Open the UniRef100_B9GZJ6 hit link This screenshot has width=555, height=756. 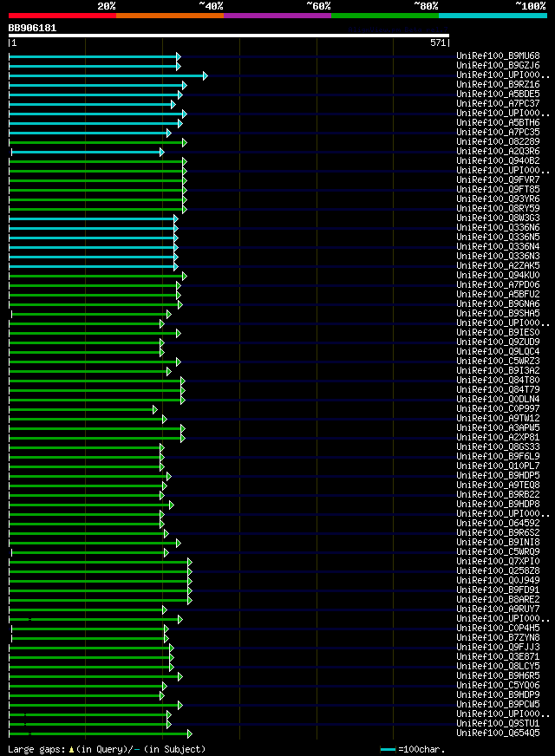(498, 66)
